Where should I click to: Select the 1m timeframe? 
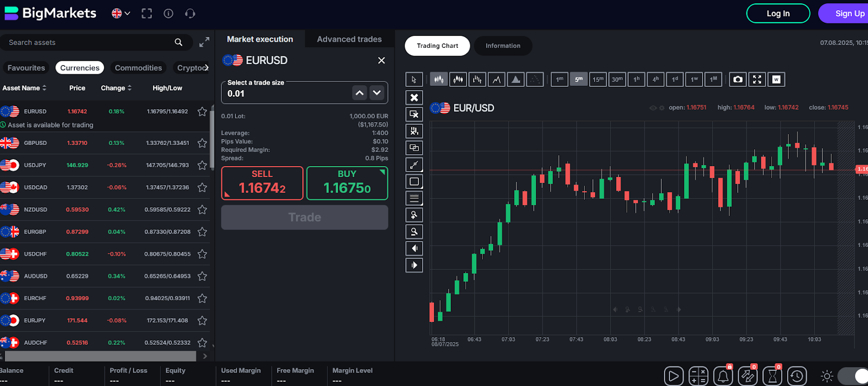[x=559, y=79]
